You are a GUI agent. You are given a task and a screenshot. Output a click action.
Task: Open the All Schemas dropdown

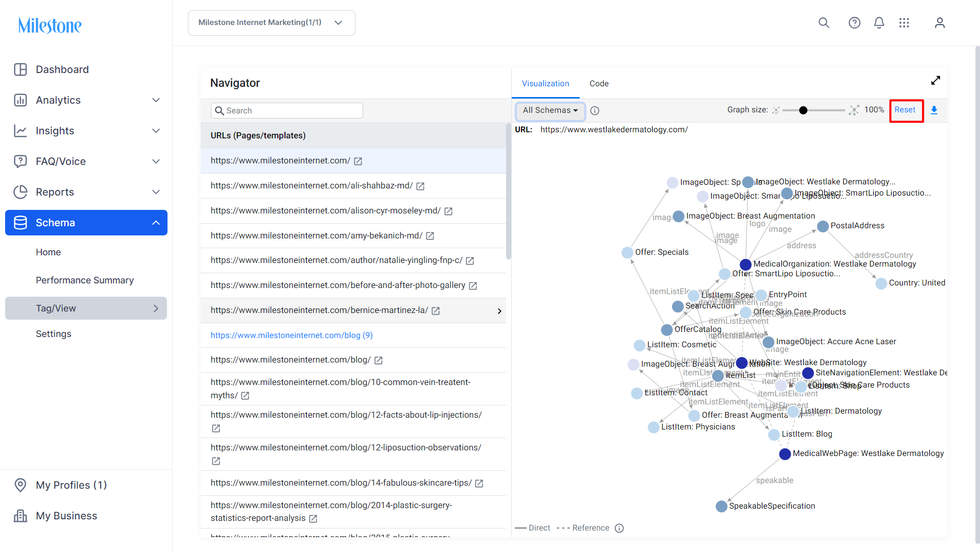point(550,110)
